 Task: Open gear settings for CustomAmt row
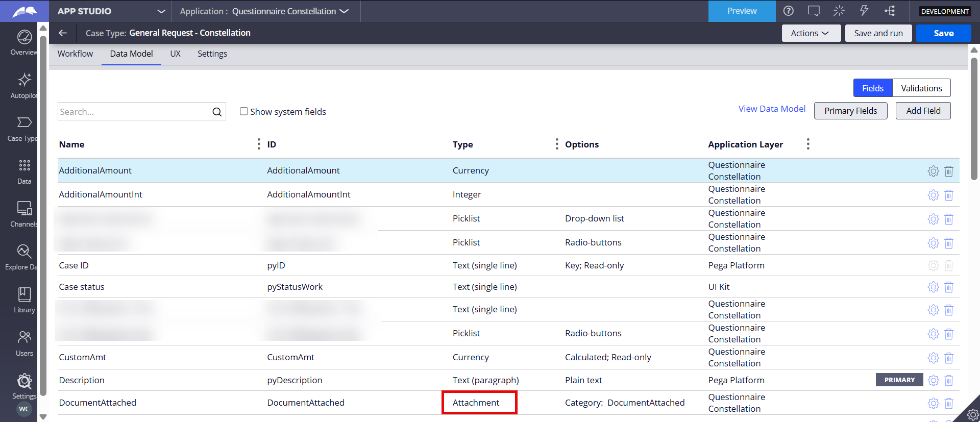pyautogui.click(x=933, y=358)
